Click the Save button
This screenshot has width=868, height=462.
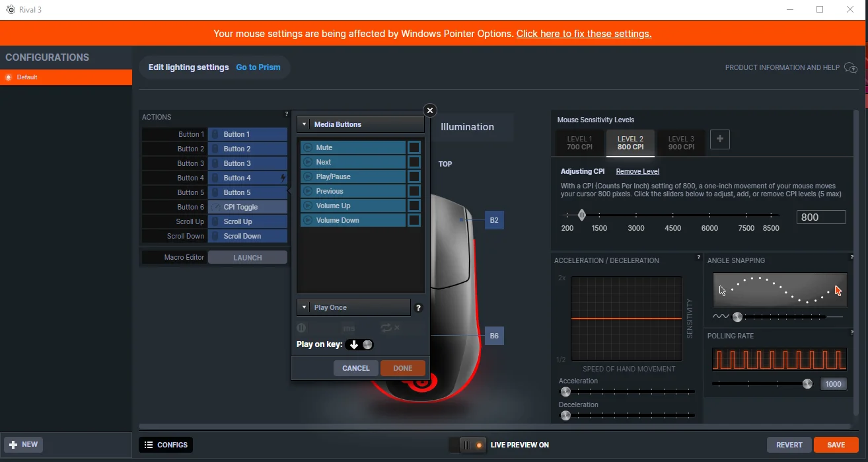[836, 445]
